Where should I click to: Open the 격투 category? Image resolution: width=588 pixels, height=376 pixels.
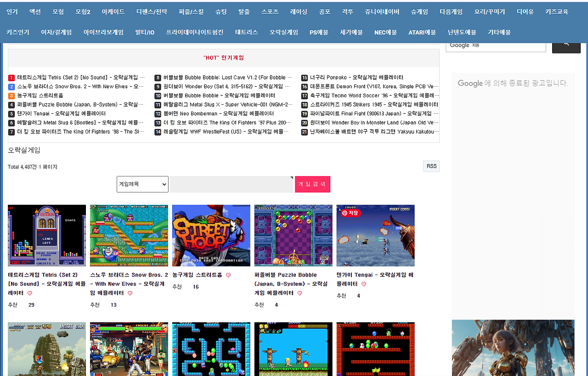(x=348, y=12)
